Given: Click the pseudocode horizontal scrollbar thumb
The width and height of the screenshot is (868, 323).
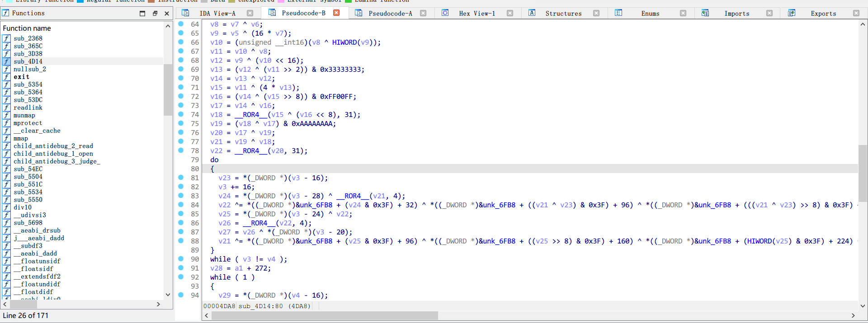Looking at the screenshot, I should click(x=324, y=315).
